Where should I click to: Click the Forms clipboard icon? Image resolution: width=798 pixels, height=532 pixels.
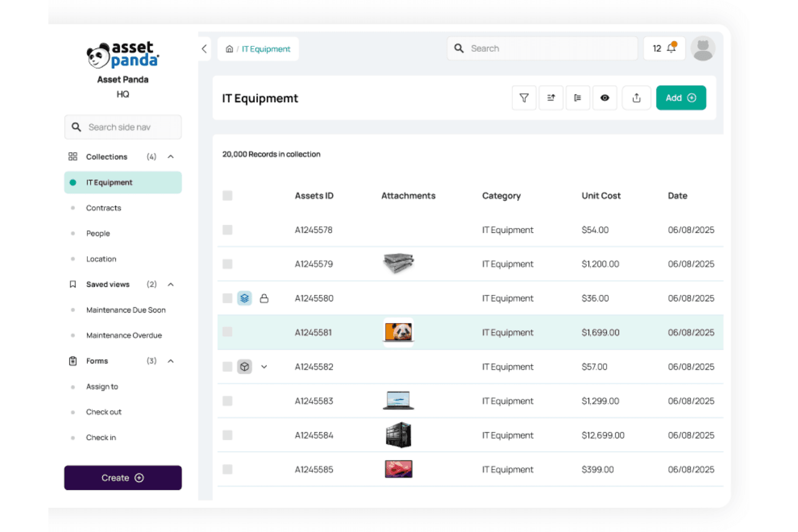(73, 361)
